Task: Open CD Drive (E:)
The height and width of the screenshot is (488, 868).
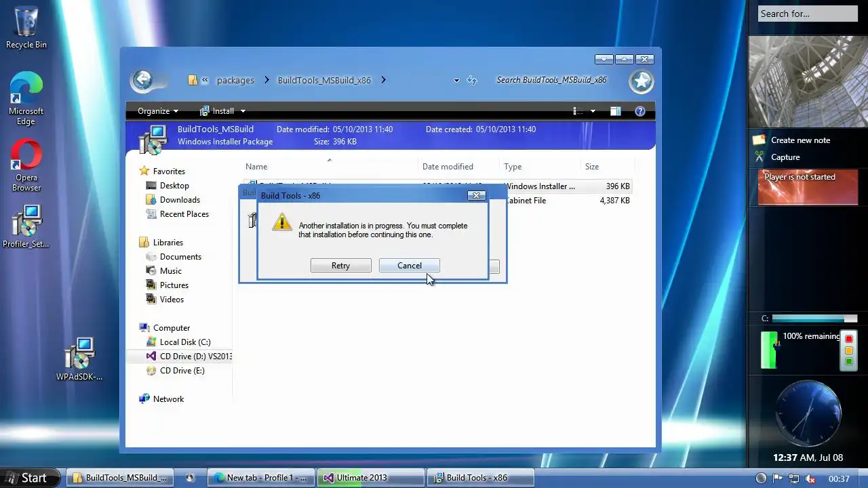Action: coord(182,371)
